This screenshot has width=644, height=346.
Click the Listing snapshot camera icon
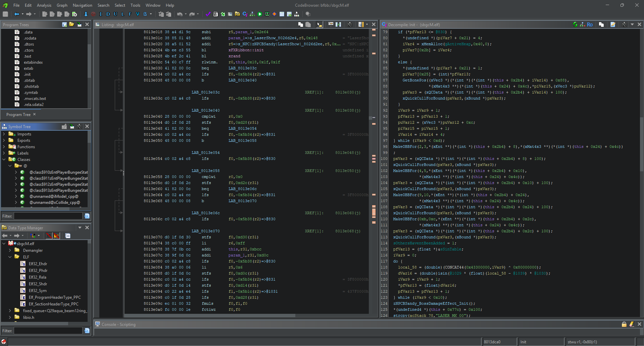350,24
